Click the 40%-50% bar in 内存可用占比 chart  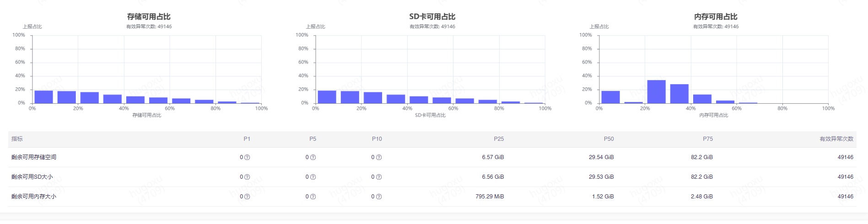coord(702,99)
